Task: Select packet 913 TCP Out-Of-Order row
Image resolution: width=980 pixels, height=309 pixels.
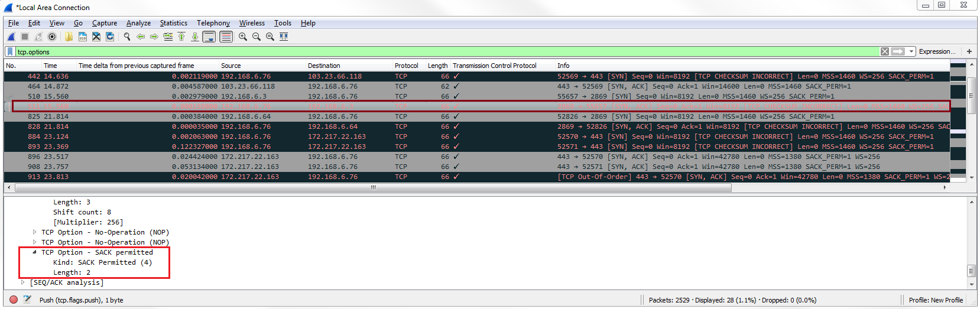Action: (476, 177)
